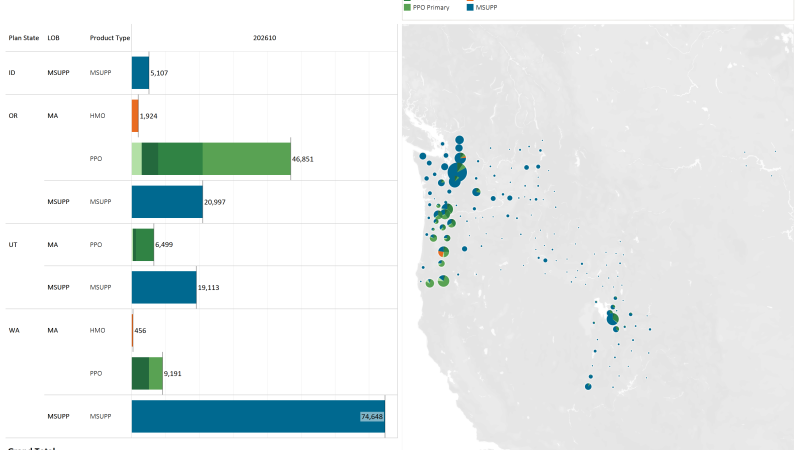Select the OR plan state label

(x=13, y=116)
